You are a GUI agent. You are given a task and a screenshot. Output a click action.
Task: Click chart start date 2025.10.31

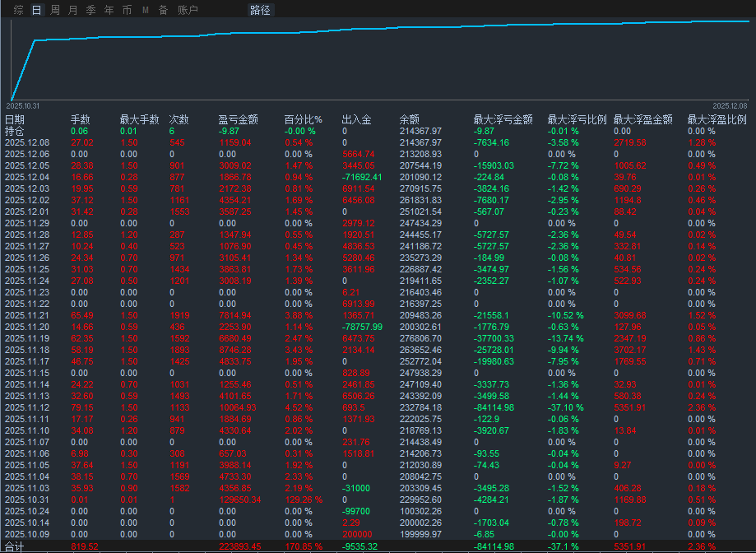[x=23, y=106]
